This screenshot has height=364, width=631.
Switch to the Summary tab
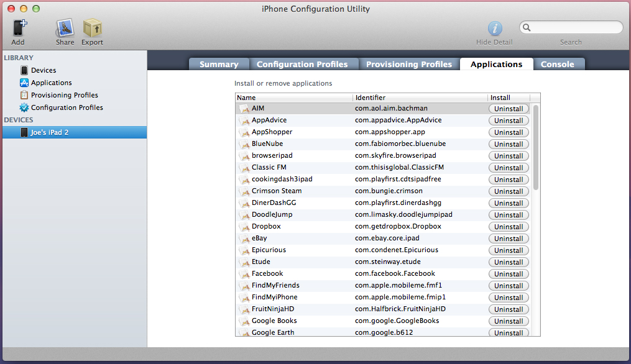click(x=219, y=65)
